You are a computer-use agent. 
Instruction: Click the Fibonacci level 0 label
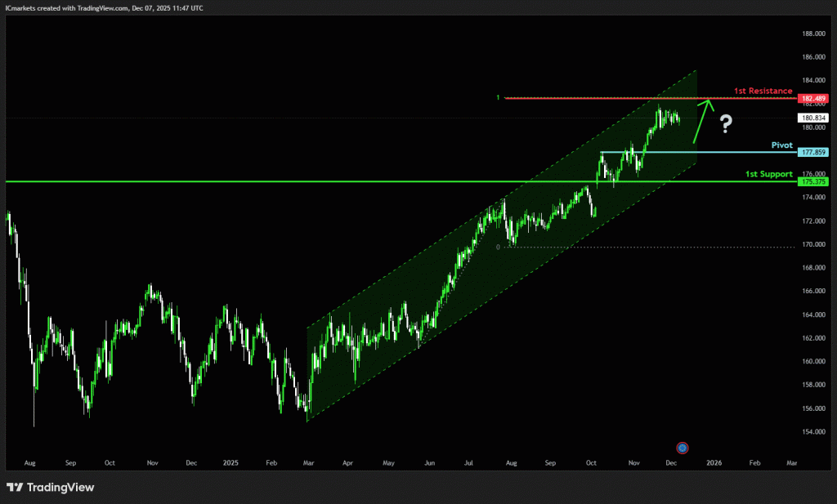(498, 246)
